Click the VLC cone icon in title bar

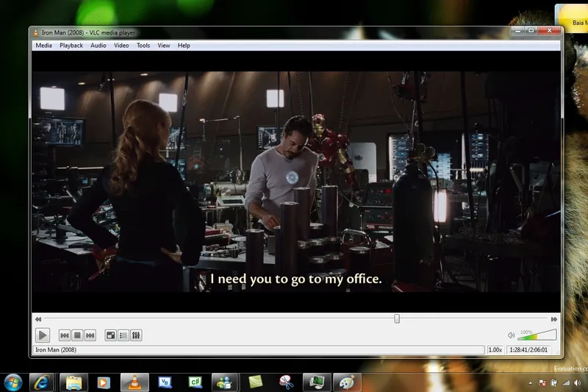click(35, 33)
